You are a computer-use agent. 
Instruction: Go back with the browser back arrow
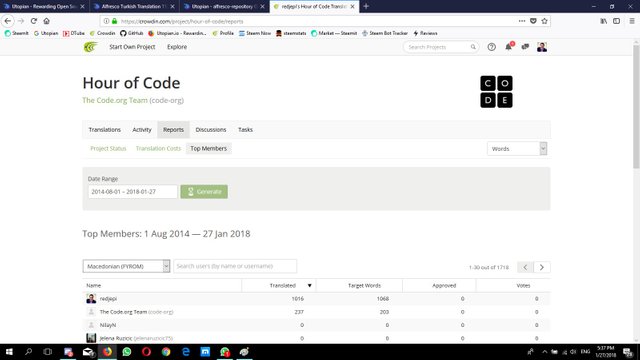[8, 21]
